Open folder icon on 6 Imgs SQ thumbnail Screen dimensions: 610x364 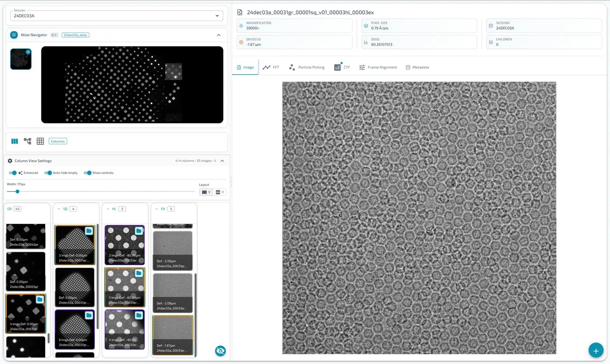click(x=89, y=315)
